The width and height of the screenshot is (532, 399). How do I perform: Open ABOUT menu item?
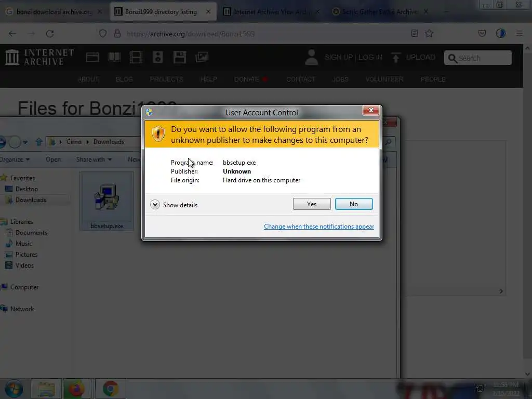tap(88, 79)
